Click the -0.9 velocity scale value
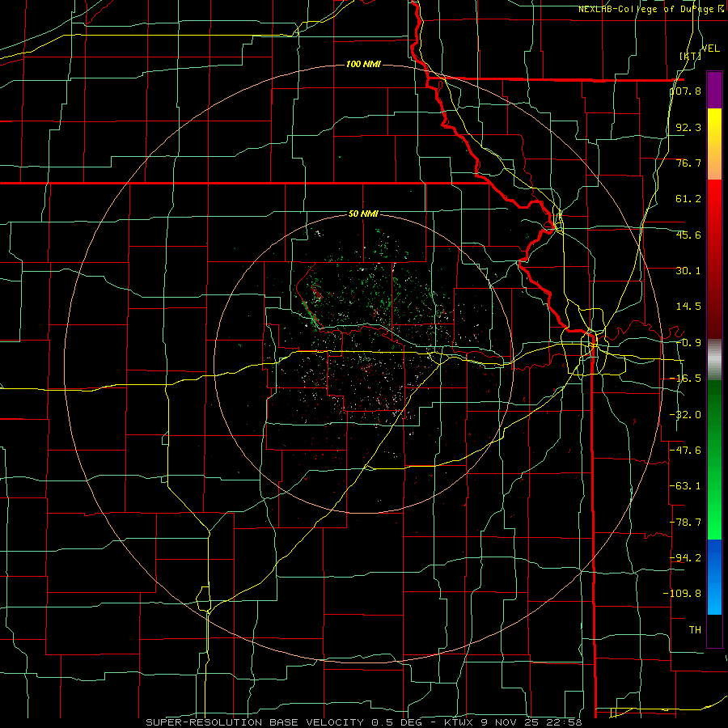 [x=688, y=343]
